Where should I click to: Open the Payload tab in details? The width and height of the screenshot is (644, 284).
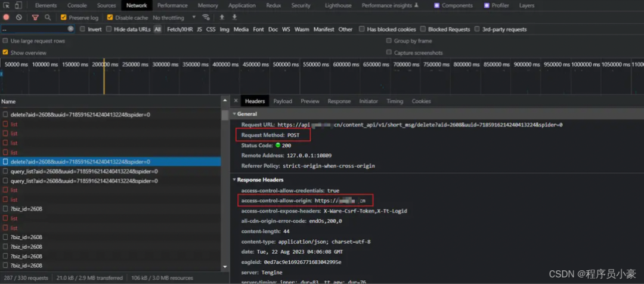click(283, 101)
